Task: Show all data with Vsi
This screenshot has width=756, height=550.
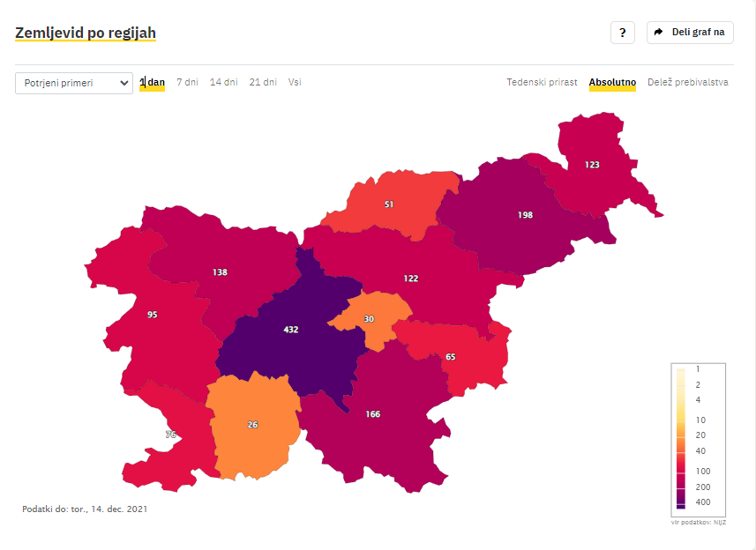Action: (x=295, y=82)
